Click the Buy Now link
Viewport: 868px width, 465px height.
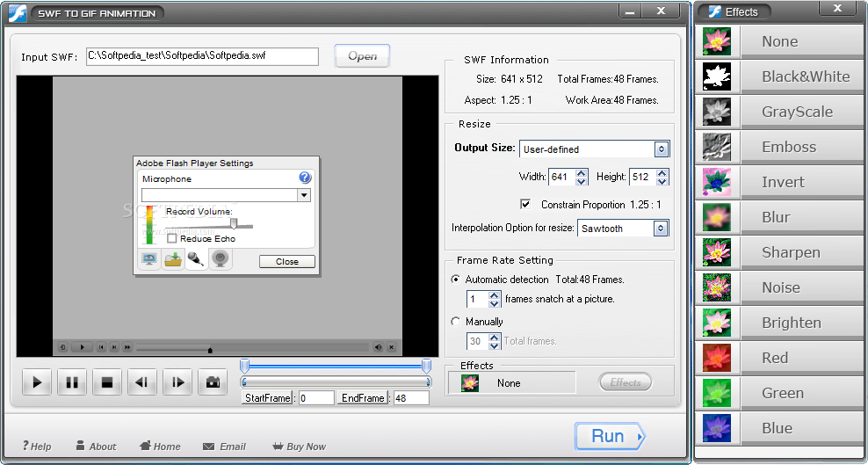tap(299, 447)
